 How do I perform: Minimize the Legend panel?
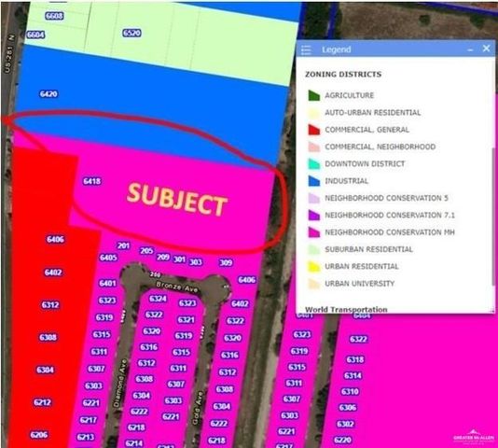click(470, 49)
